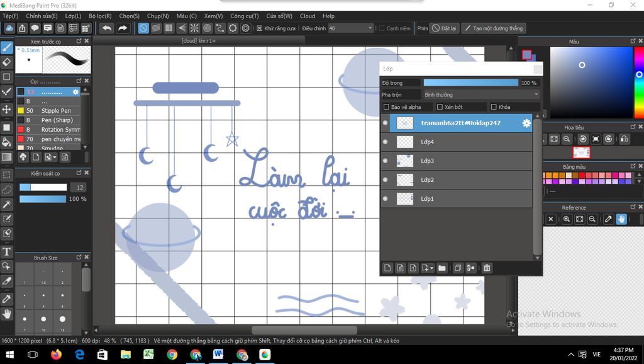This screenshot has width=644, height=364.
Task: Open the Xem(V) menu
Action: (x=213, y=16)
